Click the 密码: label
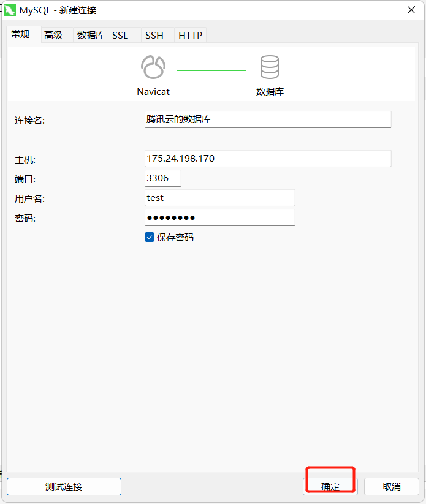The height and width of the screenshot is (504, 426). coord(25,219)
